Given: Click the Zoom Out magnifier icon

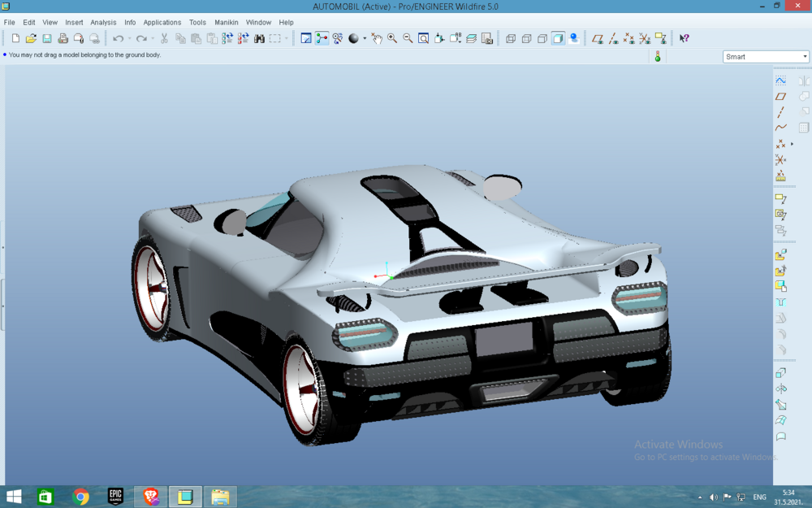Looking at the screenshot, I should pos(408,38).
